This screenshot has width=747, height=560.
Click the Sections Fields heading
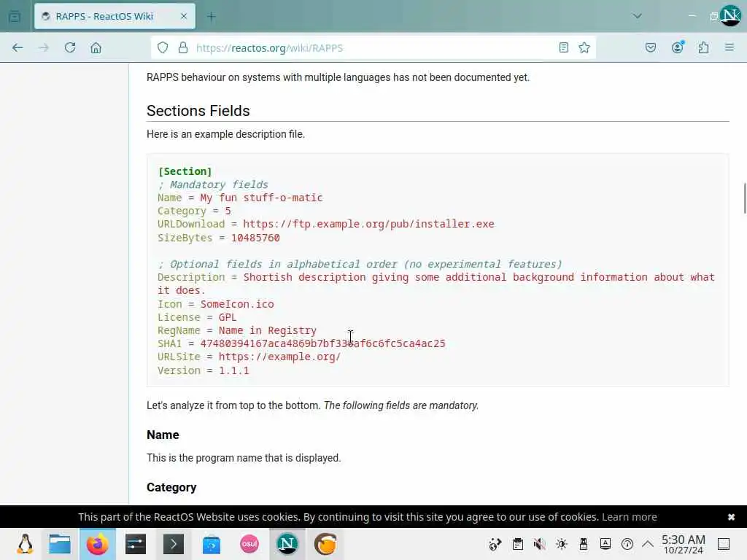(198, 111)
